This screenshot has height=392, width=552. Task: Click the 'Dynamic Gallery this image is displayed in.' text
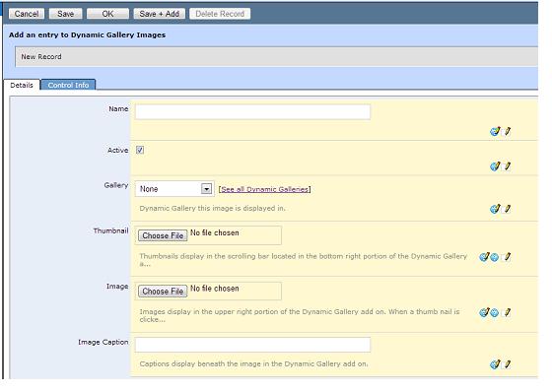(212, 209)
